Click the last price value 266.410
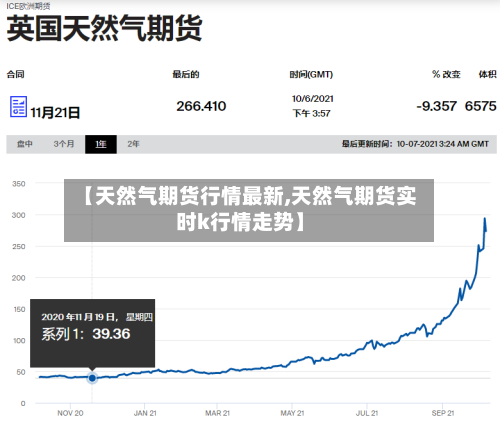 pyautogui.click(x=201, y=106)
